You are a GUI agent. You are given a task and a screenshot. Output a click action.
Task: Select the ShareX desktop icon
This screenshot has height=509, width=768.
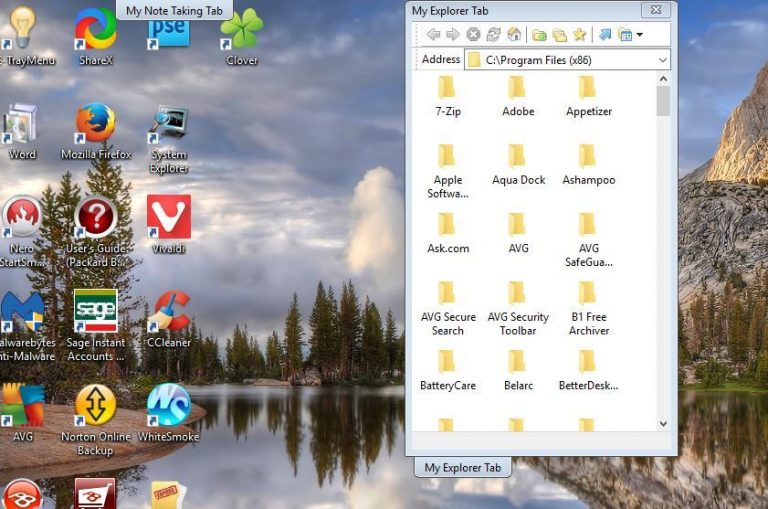click(96, 35)
